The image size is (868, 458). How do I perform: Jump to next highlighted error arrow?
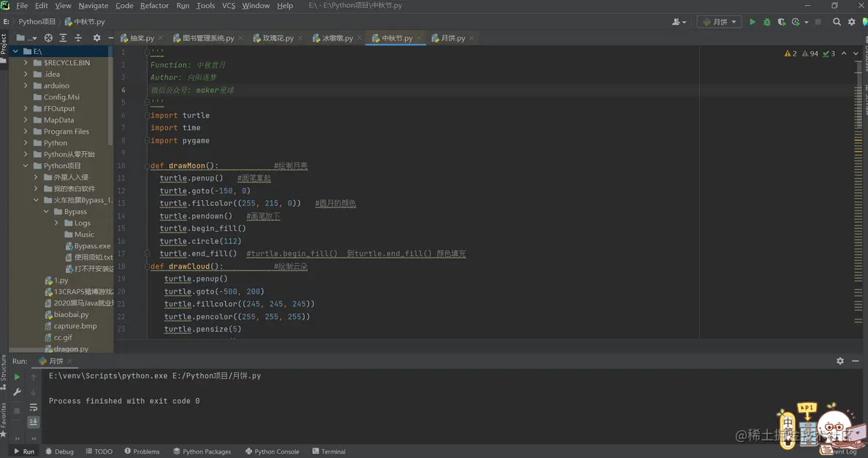856,53
